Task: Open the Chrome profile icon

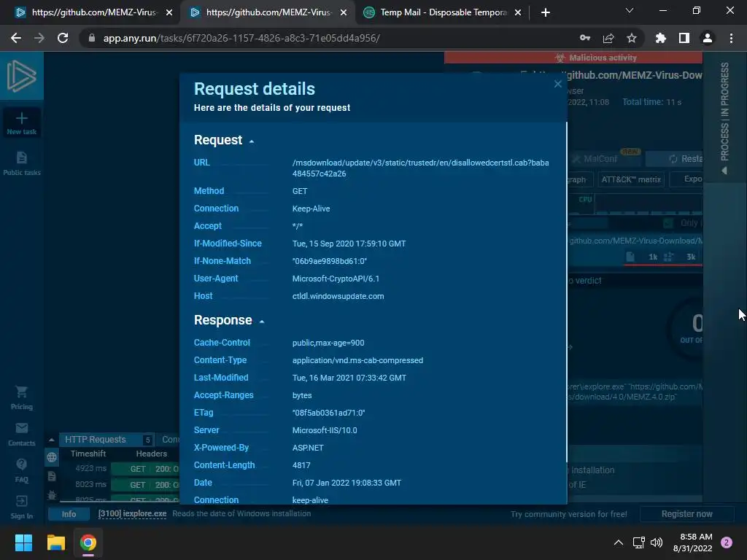Action: coord(708,38)
